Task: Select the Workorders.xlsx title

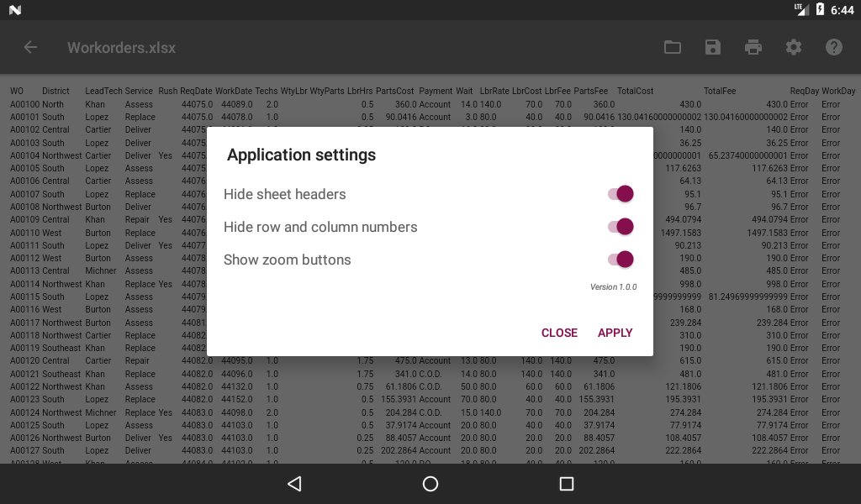Action: tap(121, 48)
